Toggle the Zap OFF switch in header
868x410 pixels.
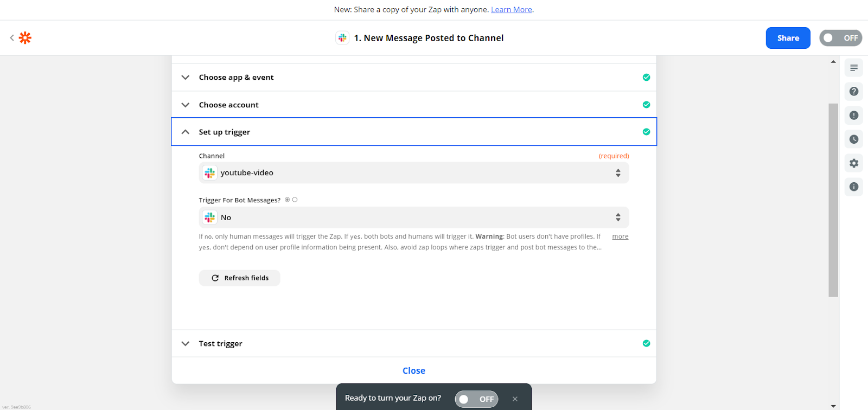[x=840, y=38]
